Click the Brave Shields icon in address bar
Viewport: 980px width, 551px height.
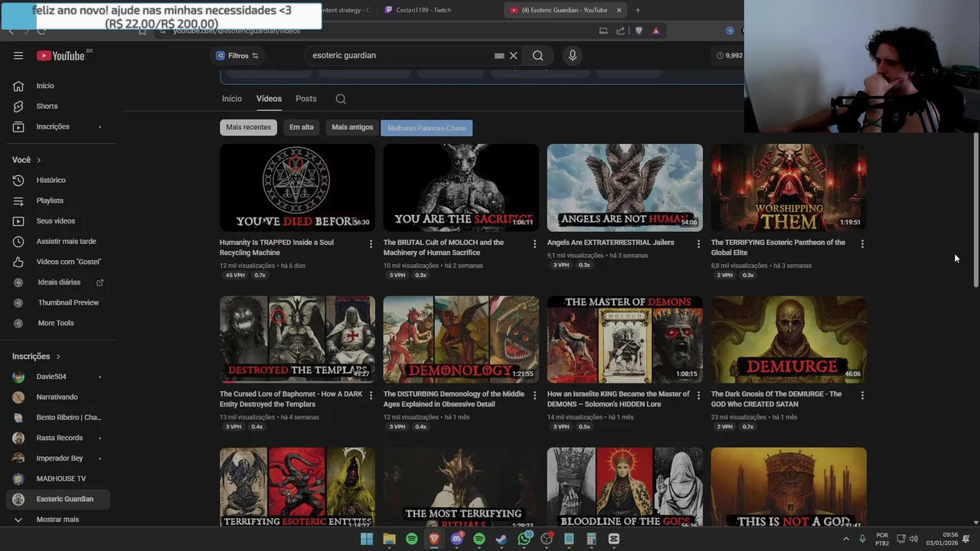click(639, 31)
